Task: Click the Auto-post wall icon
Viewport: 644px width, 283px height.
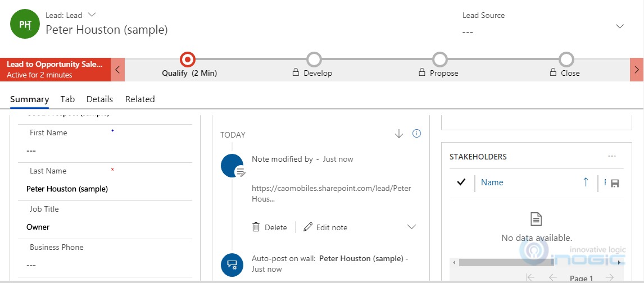Action: click(x=233, y=265)
